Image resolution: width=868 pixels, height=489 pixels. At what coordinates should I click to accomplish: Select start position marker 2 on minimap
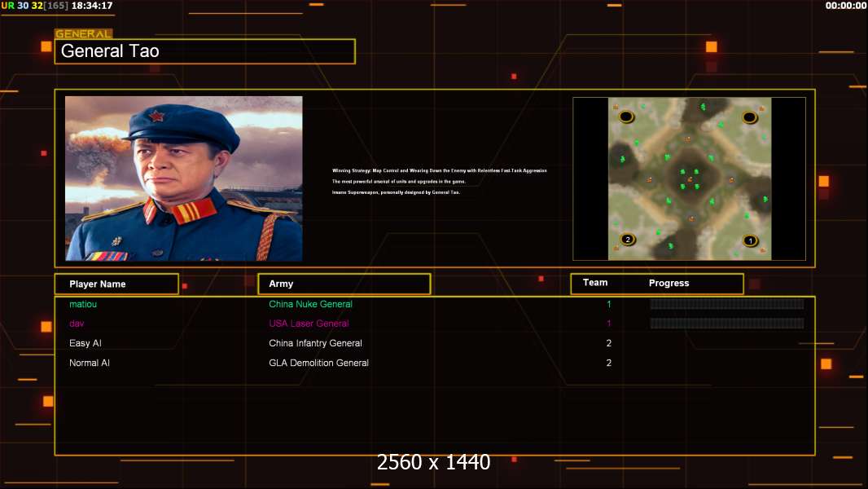(x=627, y=240)
